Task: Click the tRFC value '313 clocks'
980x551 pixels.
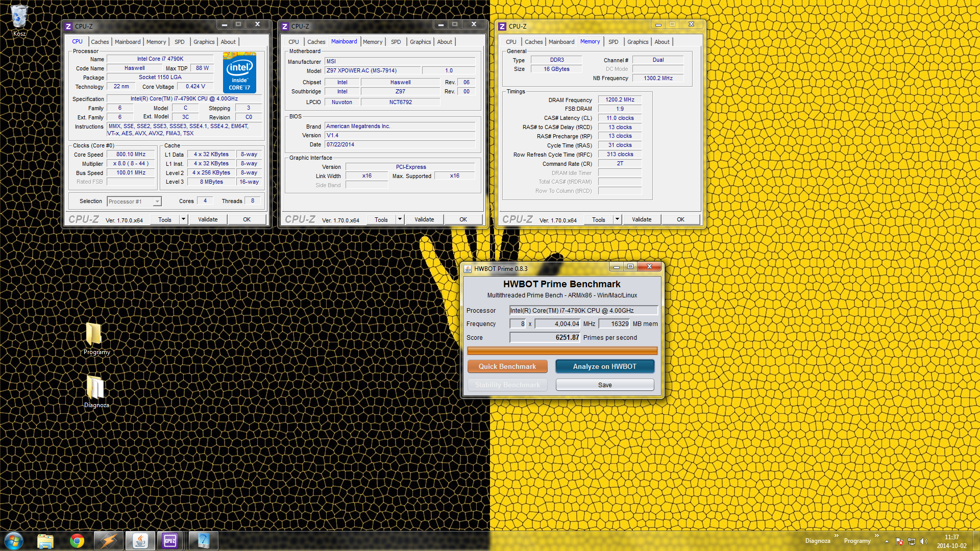Action: click(620, 154)
